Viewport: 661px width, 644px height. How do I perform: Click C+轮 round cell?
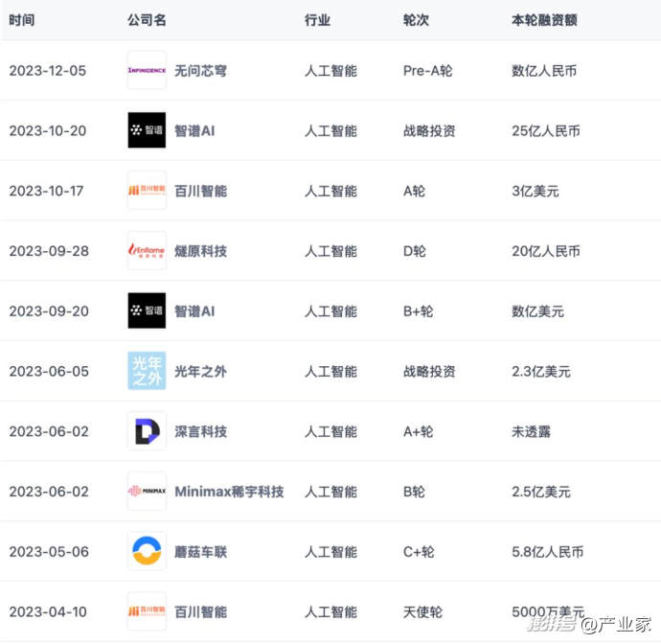419,552
